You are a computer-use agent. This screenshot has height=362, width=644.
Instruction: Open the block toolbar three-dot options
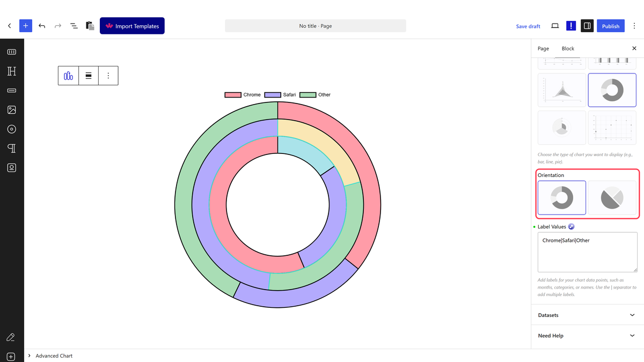pyautogui.click(x=108, y=76)
